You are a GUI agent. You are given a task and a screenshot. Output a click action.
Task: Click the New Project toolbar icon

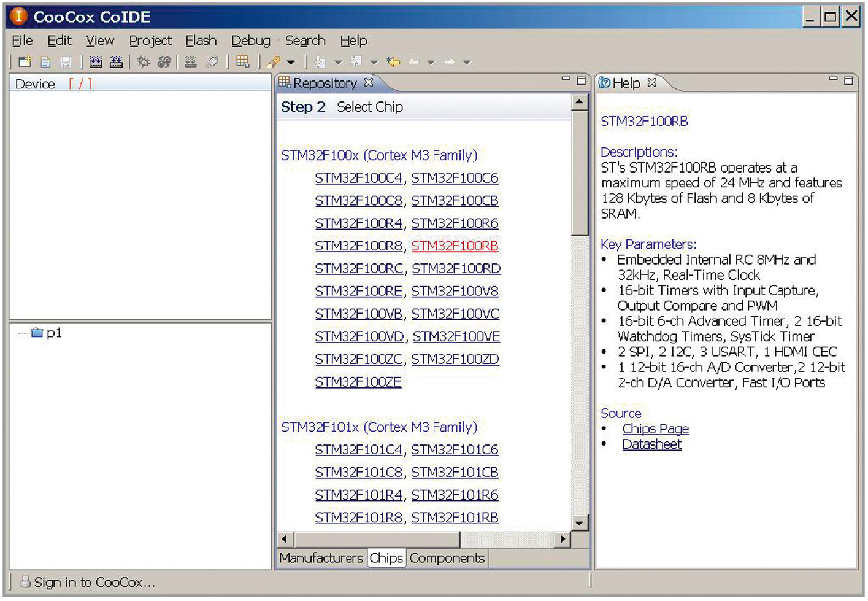click(25, 62)
